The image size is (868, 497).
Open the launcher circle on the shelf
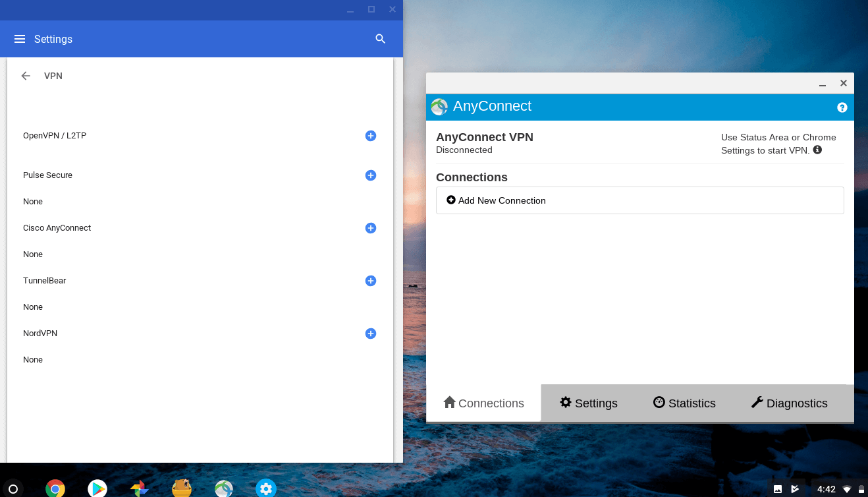pyautogui.click(x=13, y=489)
